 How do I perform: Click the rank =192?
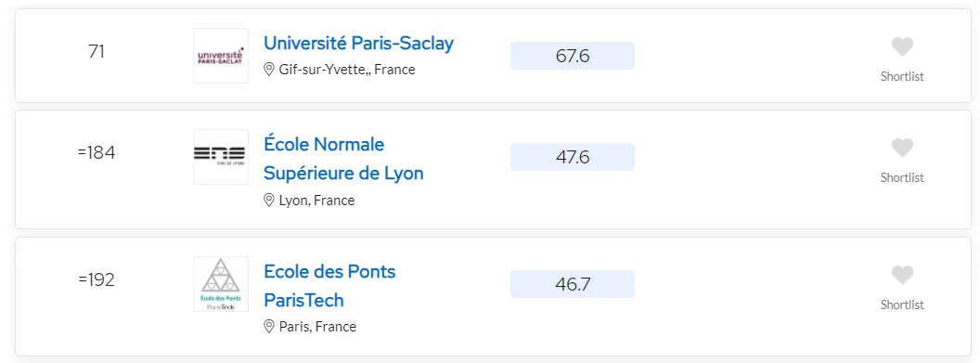pos(97,279)
